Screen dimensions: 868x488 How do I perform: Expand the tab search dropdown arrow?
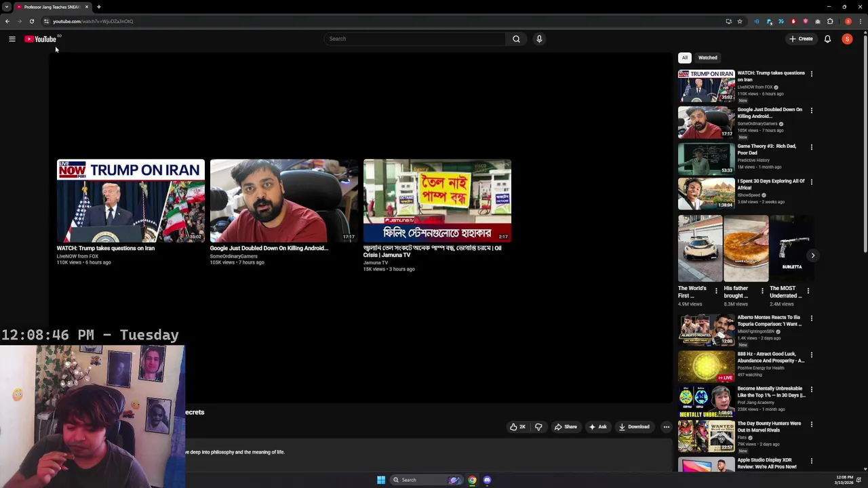[x=6, y=7]
